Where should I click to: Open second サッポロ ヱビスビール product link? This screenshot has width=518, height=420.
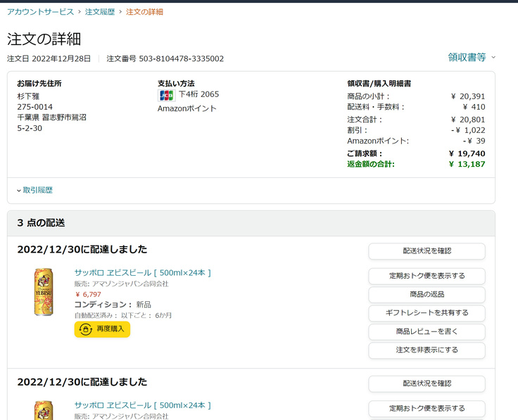point(143,406)
